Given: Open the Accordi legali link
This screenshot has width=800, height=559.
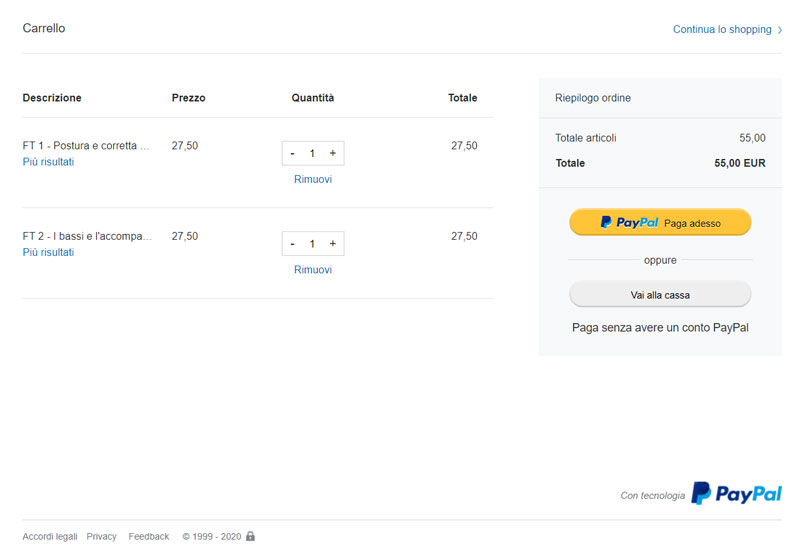Looking at the screenshot, I should 50,537.
